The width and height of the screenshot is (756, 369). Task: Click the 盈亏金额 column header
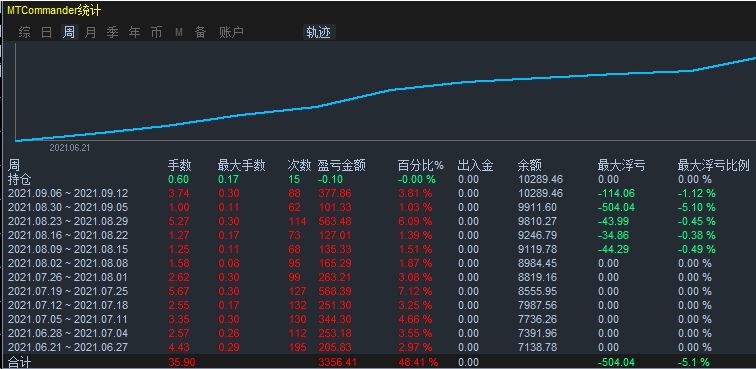341,166
